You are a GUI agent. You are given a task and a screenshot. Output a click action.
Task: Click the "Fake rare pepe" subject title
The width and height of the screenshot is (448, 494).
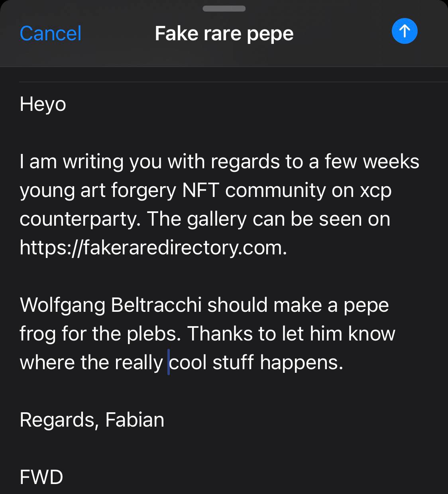[x=224, y=33]
